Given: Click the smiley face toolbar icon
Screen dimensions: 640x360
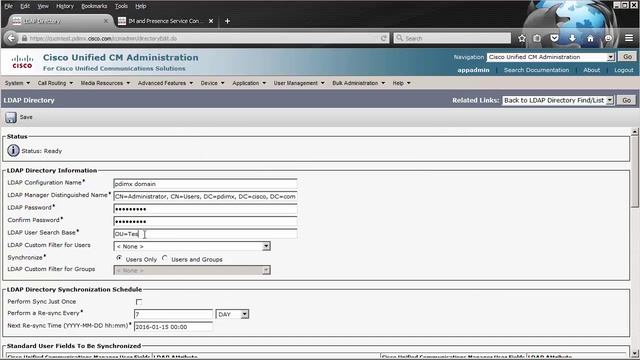Looking at the screenshot, I should (x=609, y=38).
